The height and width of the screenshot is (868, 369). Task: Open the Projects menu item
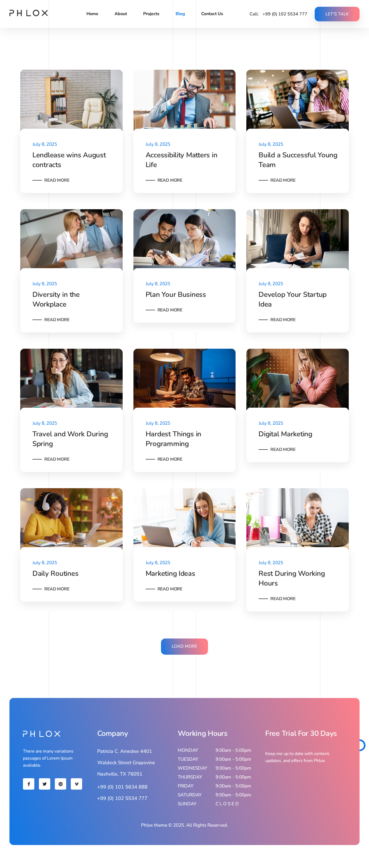(x=151, y=14)
